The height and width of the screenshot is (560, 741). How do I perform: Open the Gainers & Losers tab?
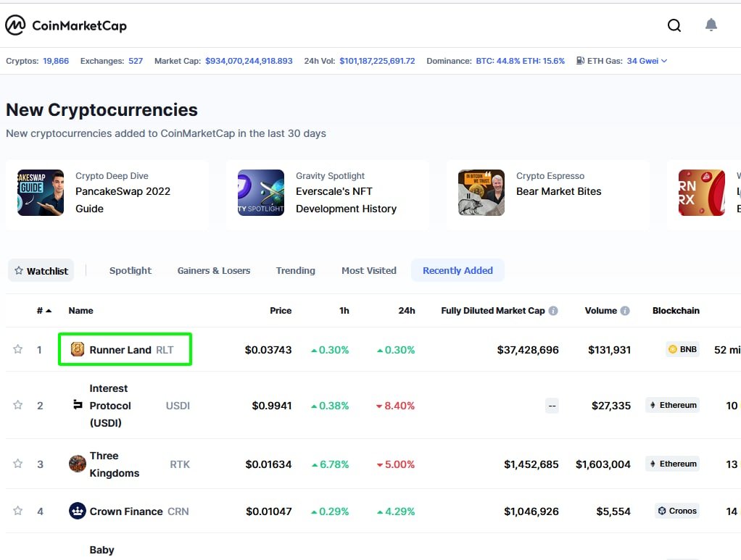(x=213, y=270)
